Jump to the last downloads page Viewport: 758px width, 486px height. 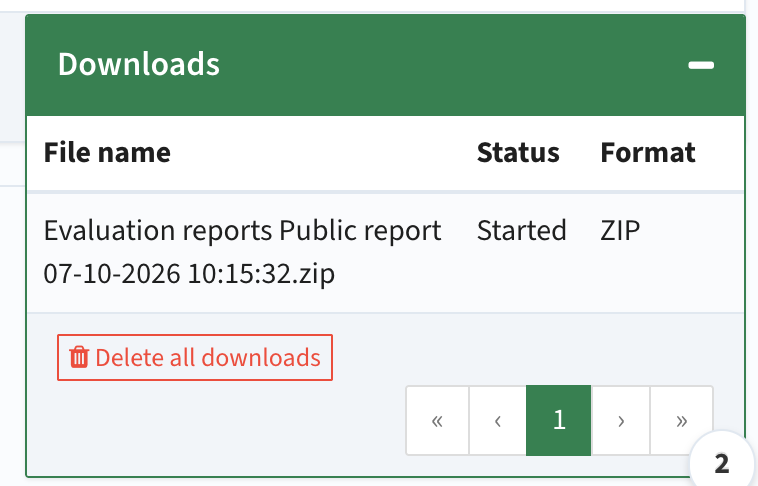click(682, 420)
